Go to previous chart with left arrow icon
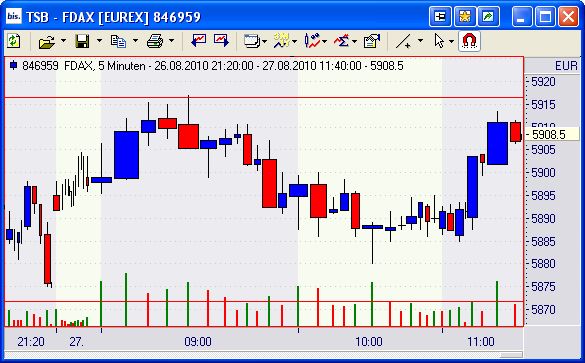The height and width of the screenshot is (363, 585). (x=198, y=40)
